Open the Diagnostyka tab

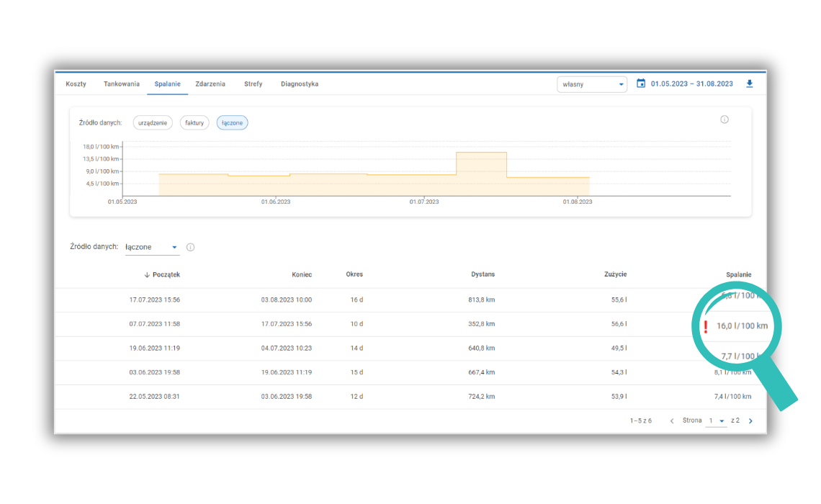pos(300,84)
